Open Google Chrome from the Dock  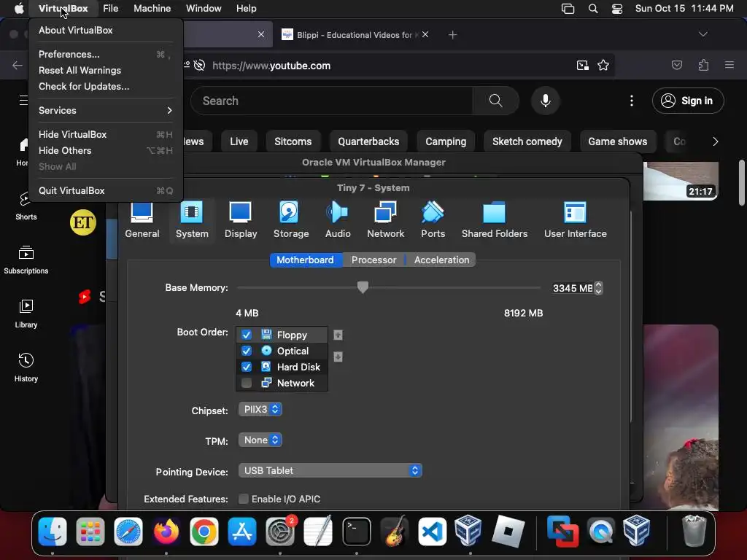click(204, 531)
